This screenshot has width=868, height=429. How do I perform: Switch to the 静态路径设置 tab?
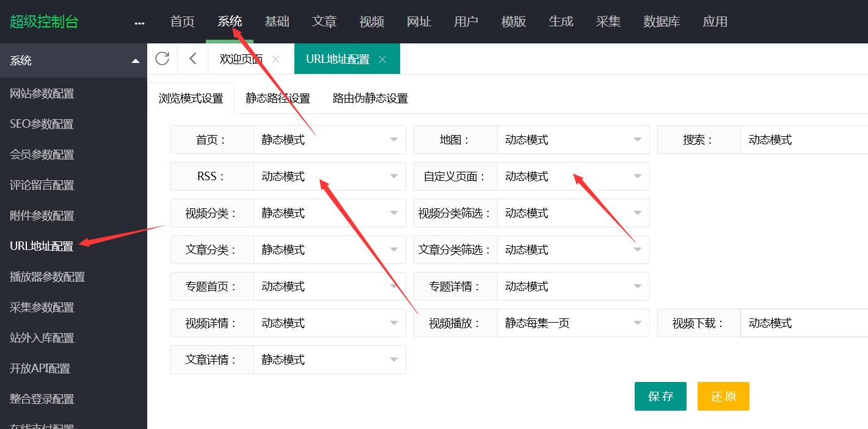point(277,97)
